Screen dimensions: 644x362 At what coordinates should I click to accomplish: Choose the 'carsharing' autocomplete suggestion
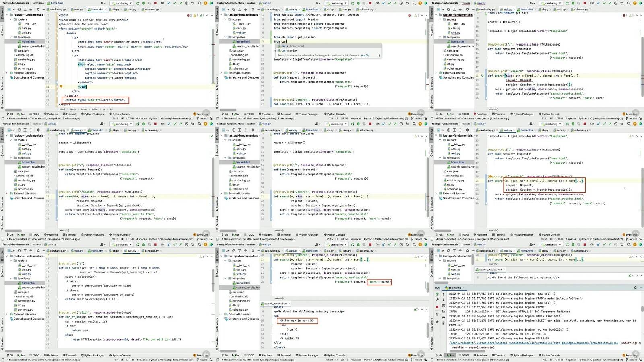328,50
